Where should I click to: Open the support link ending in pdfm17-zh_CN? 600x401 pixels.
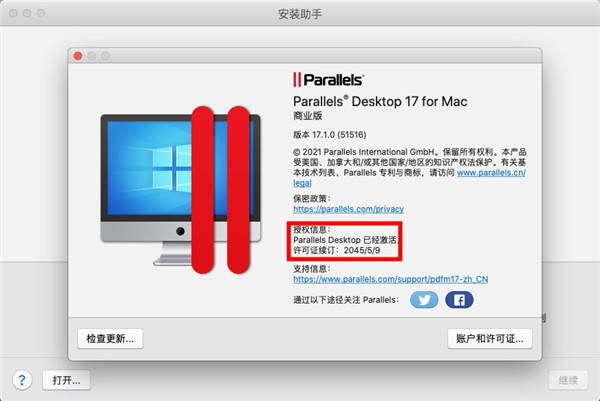pyautogui.click(x=391, y=279)
